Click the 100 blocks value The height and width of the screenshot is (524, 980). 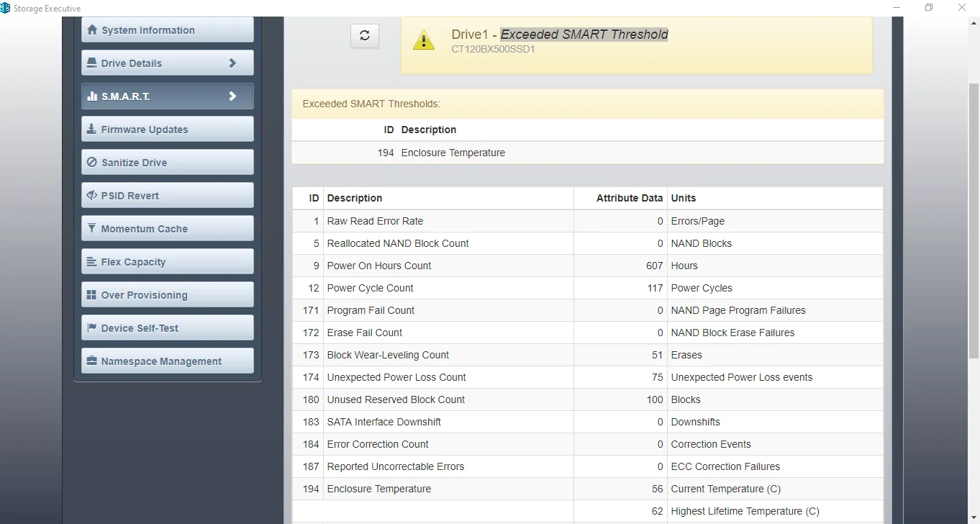[x=655, y=399]
